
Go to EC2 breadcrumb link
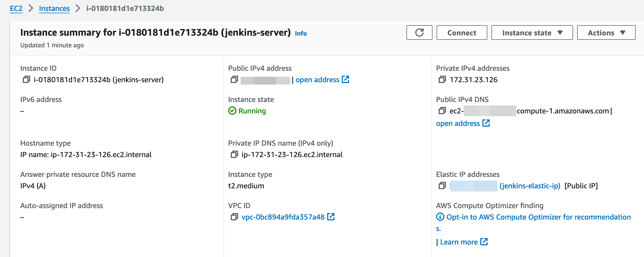pyautogui.click(x=16, y=8)
